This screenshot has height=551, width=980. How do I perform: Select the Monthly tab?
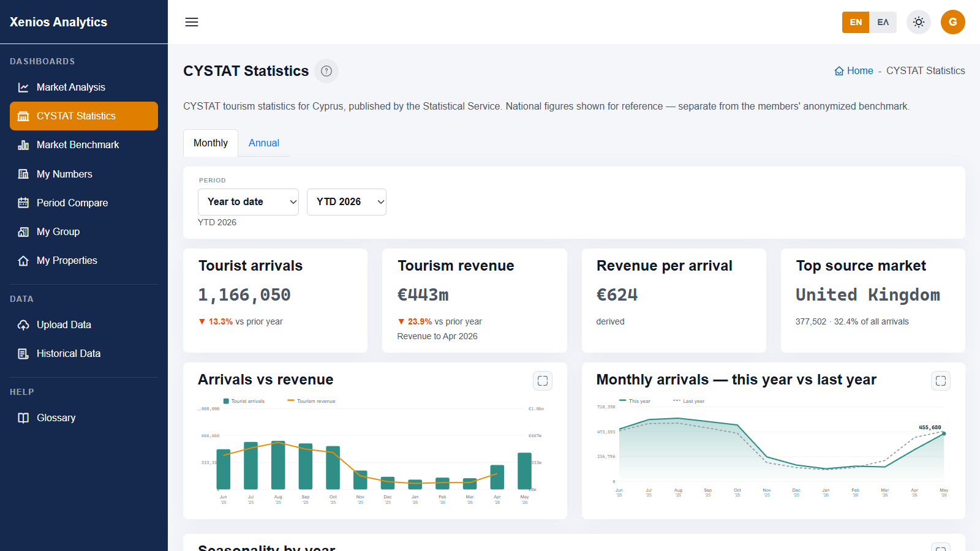tap(211, 143)
